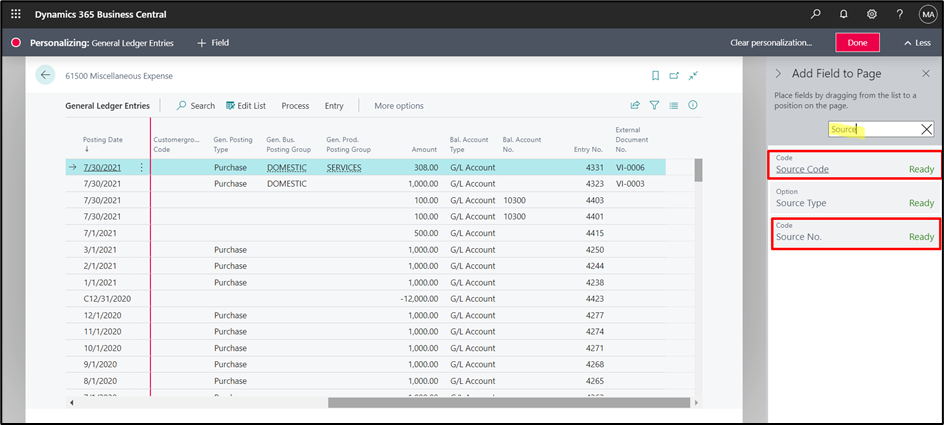This screenshot has height=425, width=944.
Task: Click the 10300 balance account in entry 4403 row
Action: 514,200
